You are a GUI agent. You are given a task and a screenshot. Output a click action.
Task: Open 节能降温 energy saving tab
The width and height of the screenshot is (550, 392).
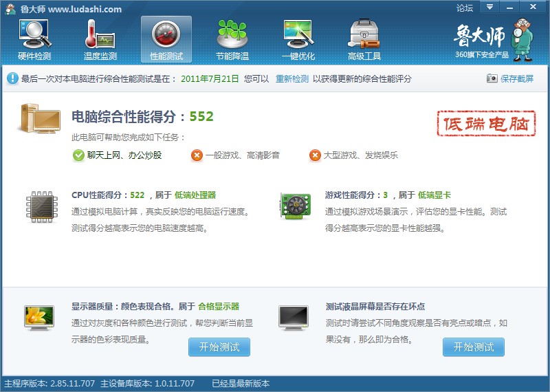[232, 40]
